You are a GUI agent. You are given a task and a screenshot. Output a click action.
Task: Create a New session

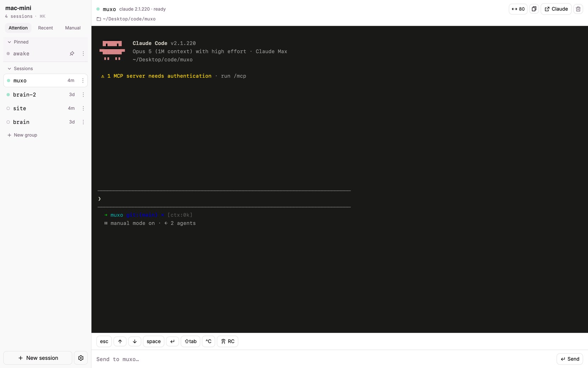(x=38, y=358)
